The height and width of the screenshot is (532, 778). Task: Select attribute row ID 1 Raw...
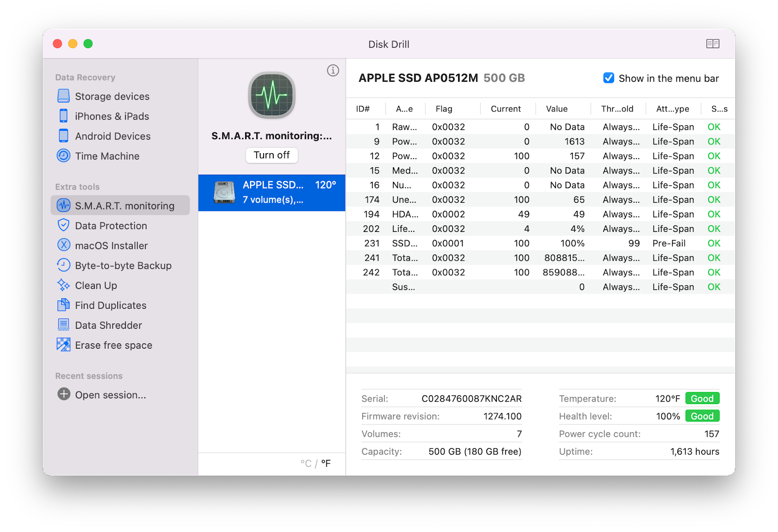540,126
